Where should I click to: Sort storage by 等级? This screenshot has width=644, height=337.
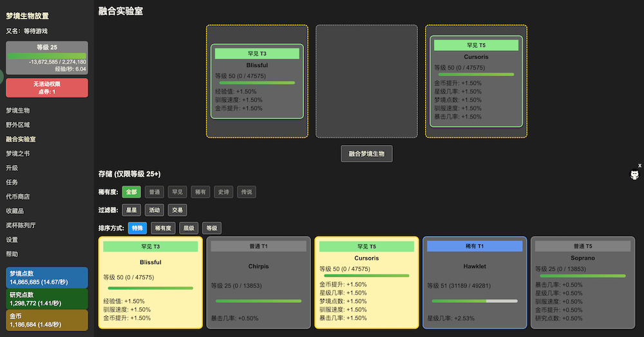pos(211,228)
